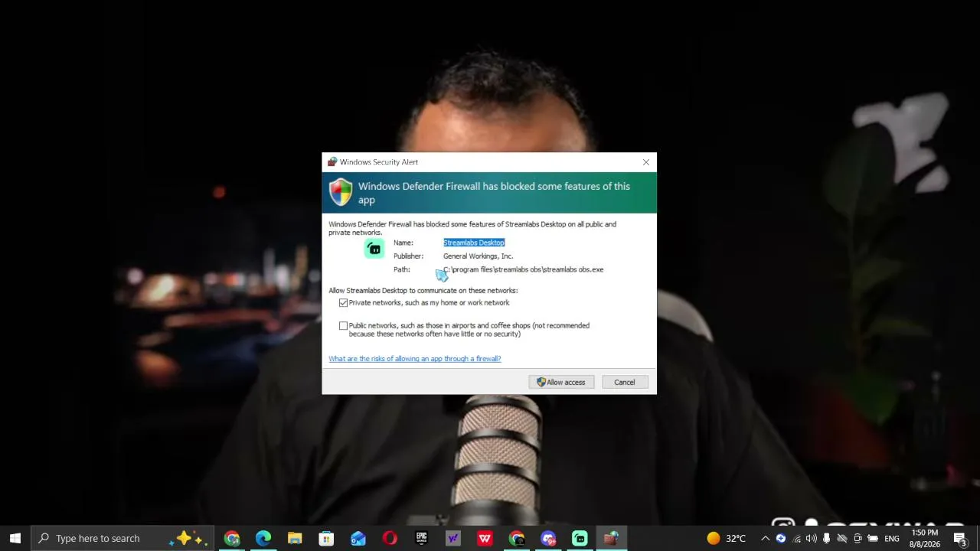
Task: Click the Meet Now camera tray icon
Action: [857, 538]
